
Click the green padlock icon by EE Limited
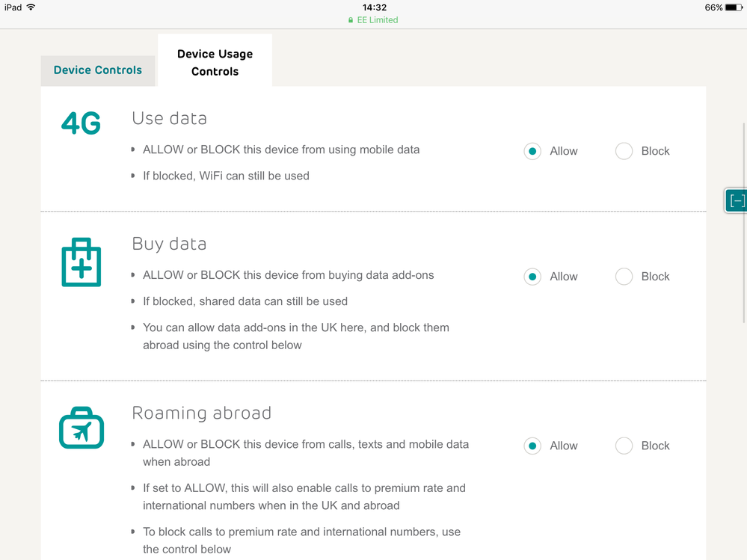coord(351,20)
